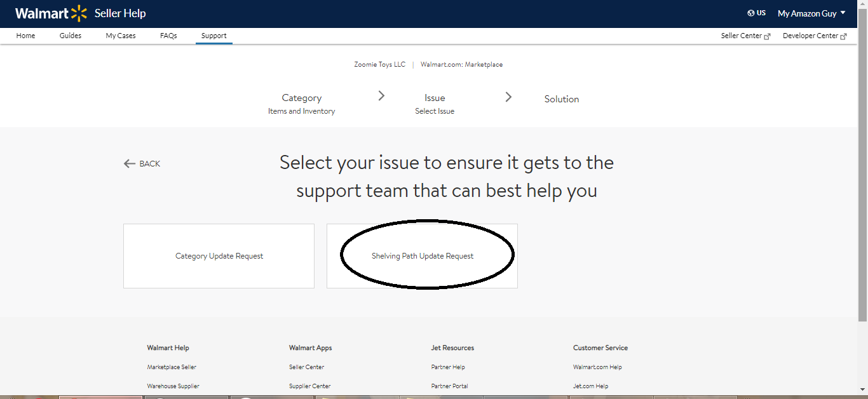Click the Issue step label
Screen dimensions: 868x399
[x=435, y=98]
